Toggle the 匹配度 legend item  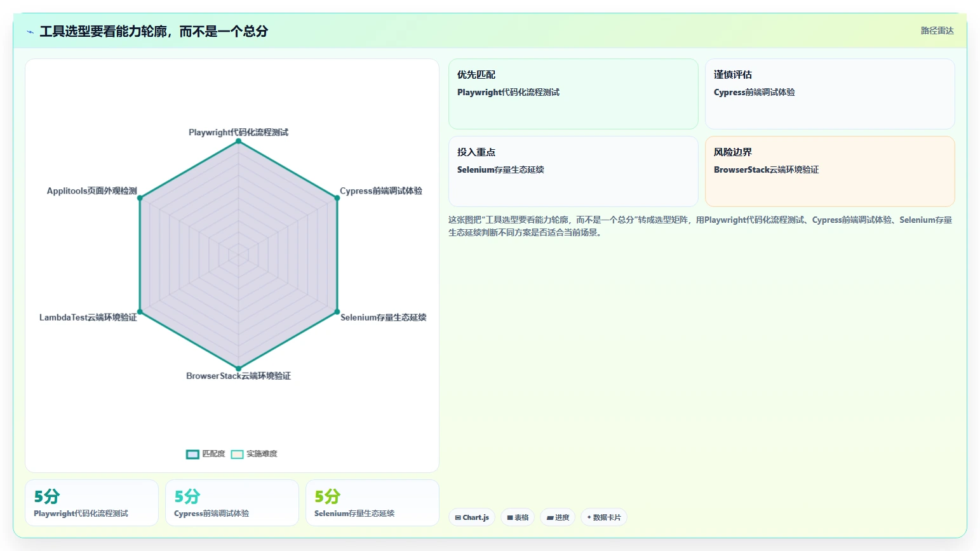(206, 454)
